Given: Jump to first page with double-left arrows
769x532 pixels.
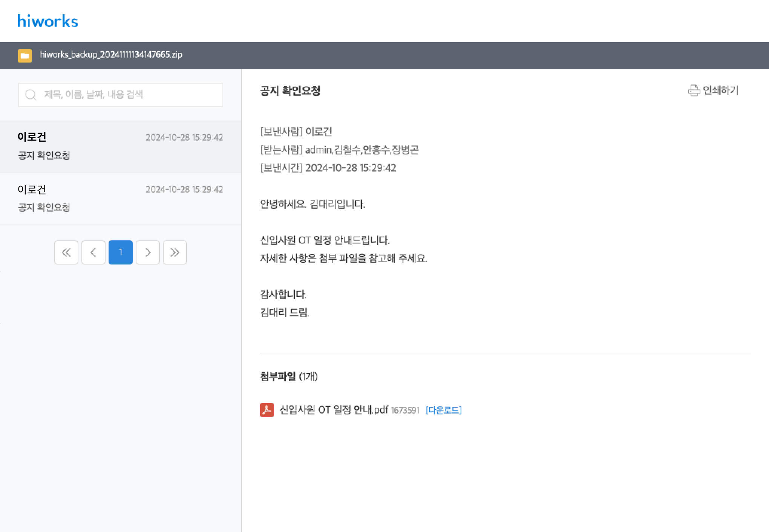Looking at the screenshot, I should point(66,252).
